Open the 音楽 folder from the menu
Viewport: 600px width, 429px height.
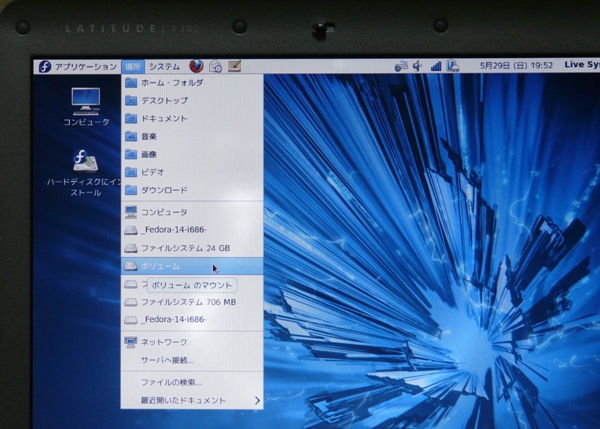[x=148, y=136]
